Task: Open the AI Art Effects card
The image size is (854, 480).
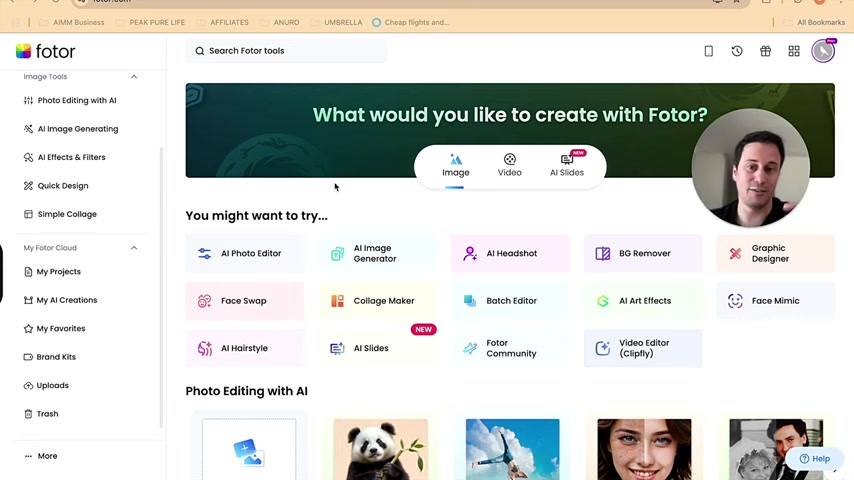Action: coord(643,301)
